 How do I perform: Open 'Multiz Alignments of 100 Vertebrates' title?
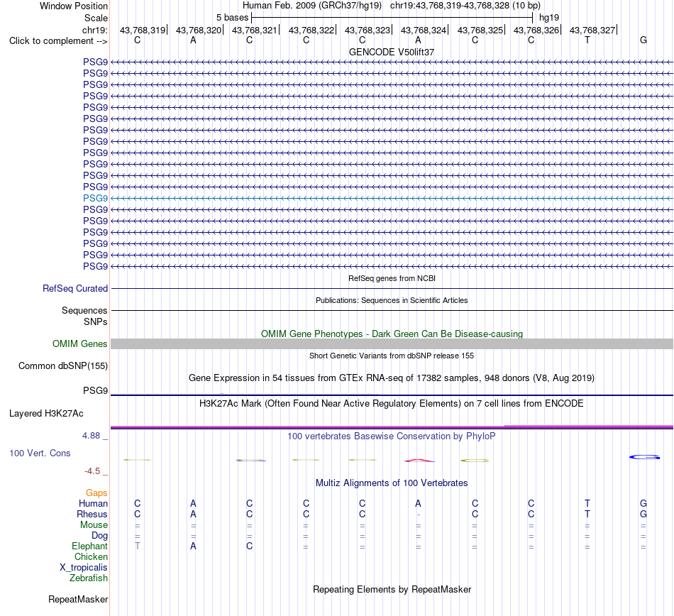point(392,483)
